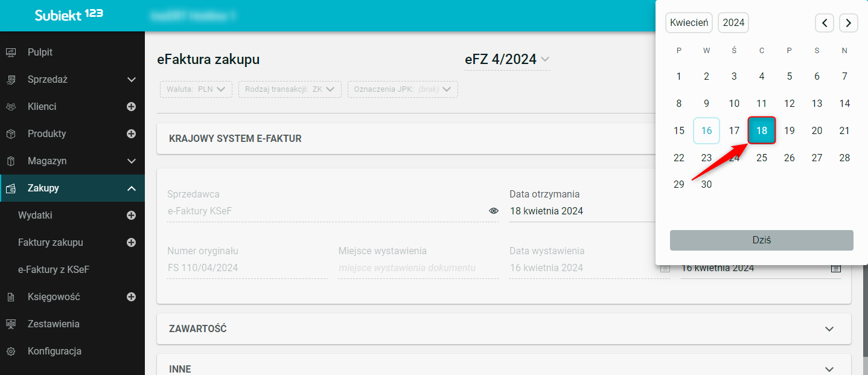
Task: Expand the Magazyn menu chevron
Action: pos(132,161)
